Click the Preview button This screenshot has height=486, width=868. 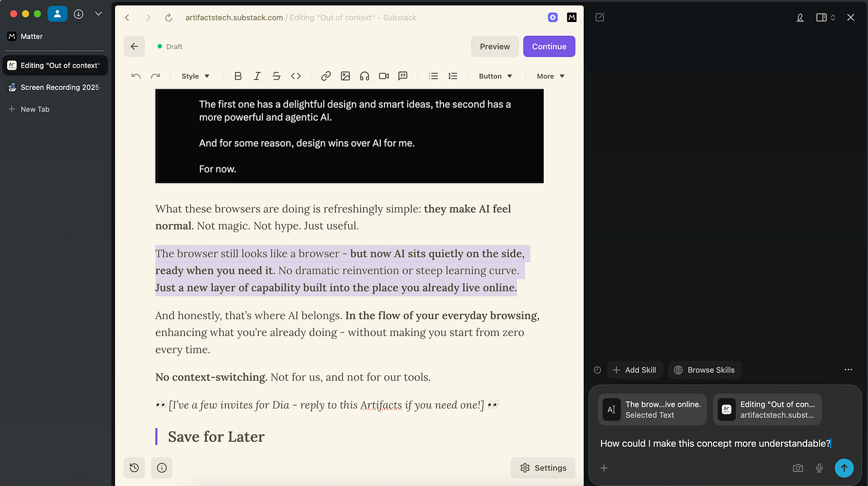(495, 46)
